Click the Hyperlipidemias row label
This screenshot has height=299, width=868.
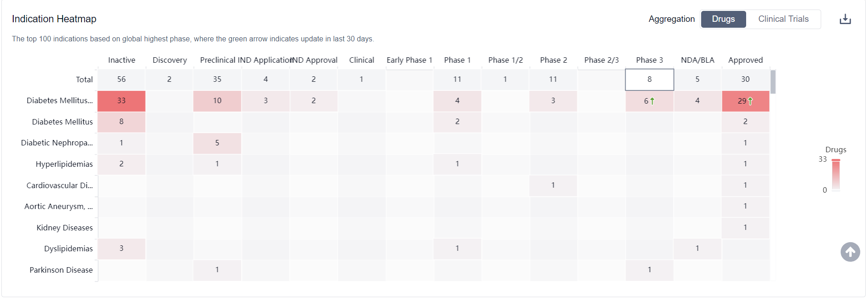tap(64, 164)
